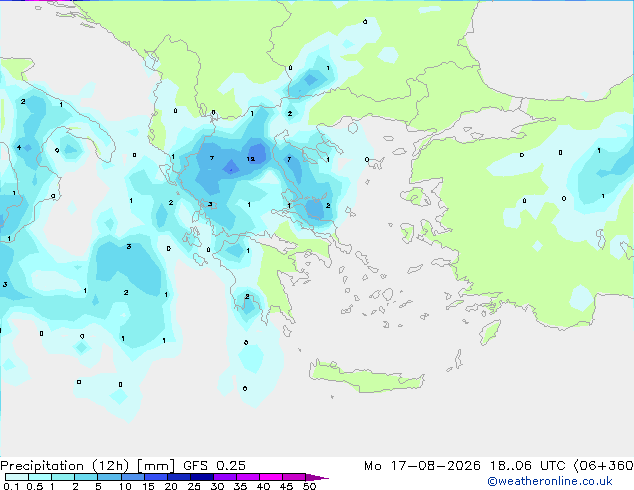Click the 0.1–0.5 mm legend color swatch

click(17, 477)
